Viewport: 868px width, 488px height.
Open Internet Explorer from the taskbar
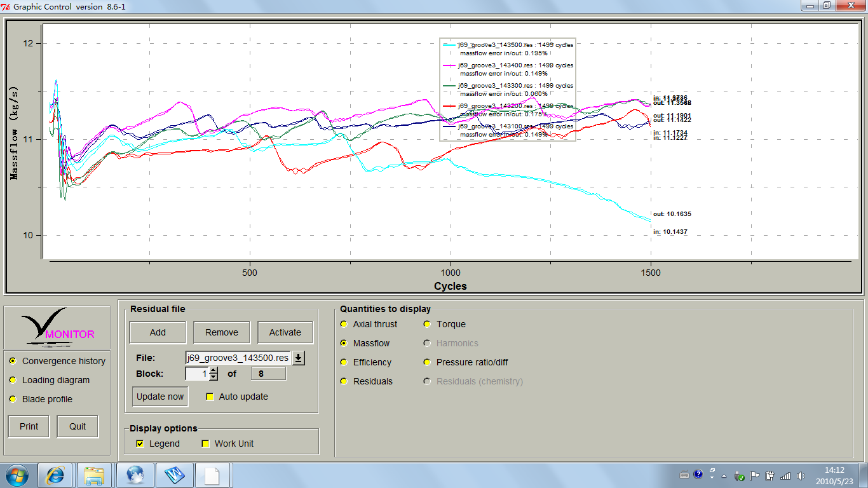[55, 475]
